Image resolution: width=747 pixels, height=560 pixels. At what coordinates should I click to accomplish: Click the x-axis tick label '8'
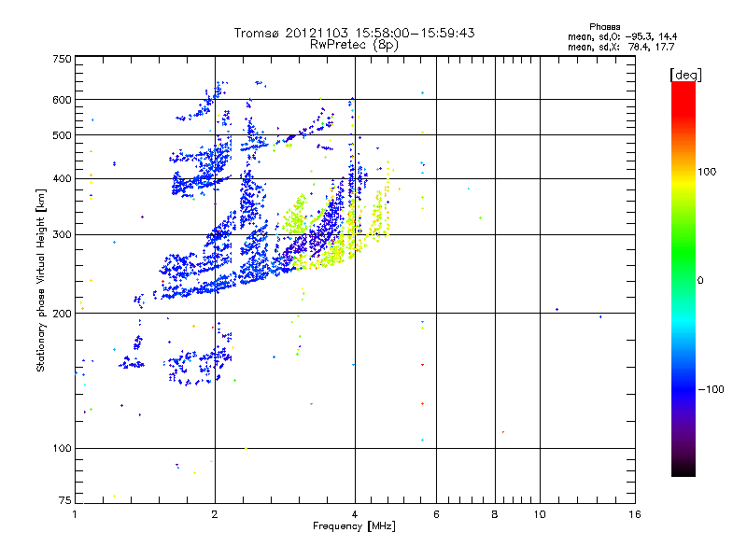[495, 515]
